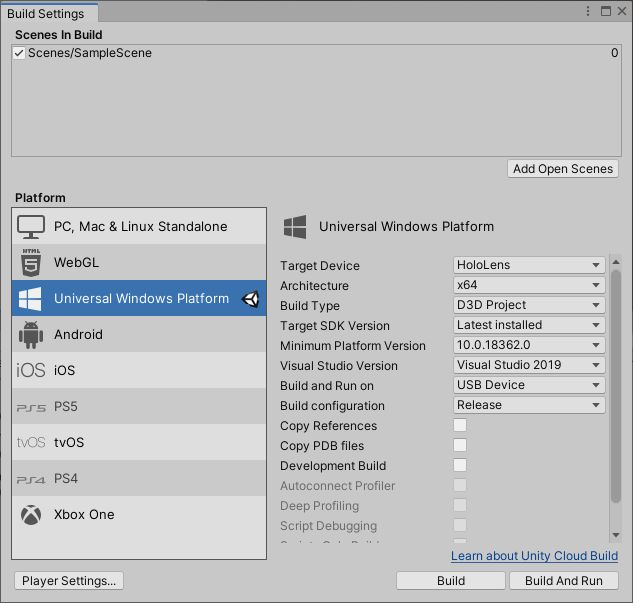Viewport: 633px width, 603px height.
Task: Click the tvOS platform icon
Action: click(31, 442)
